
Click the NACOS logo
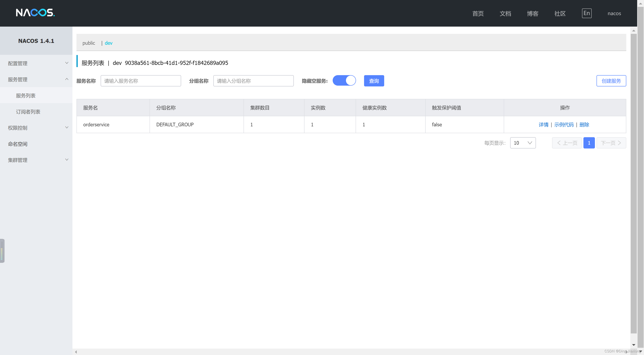tap(35, 13)
